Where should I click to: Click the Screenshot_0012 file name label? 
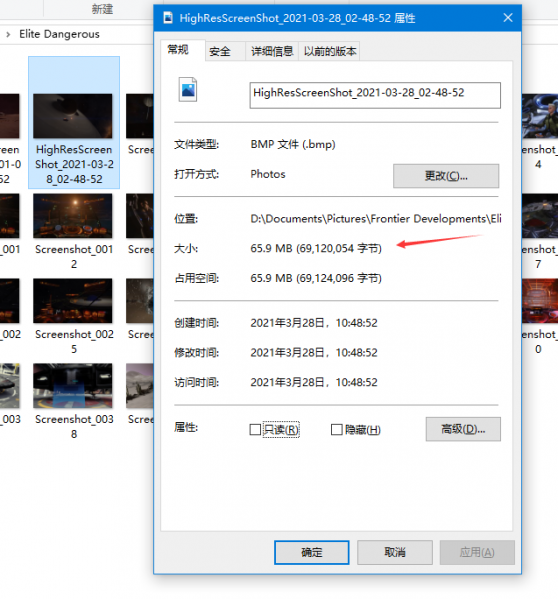(74, 256)
